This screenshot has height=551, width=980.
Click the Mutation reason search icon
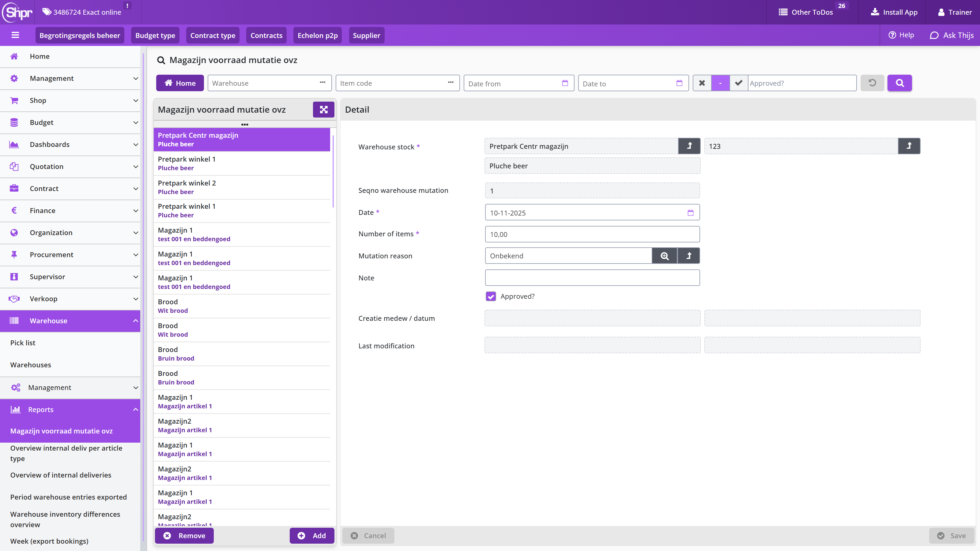[x=664, y=256]
